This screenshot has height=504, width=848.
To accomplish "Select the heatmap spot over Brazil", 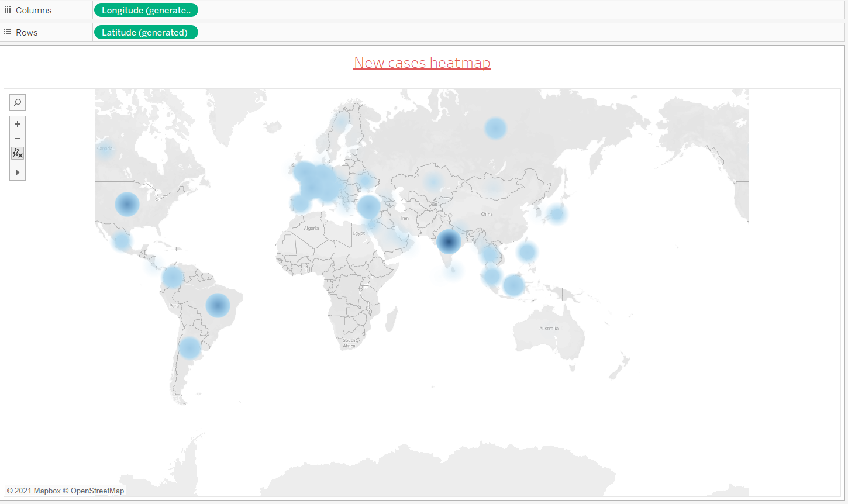I will (x=218, y=305).
